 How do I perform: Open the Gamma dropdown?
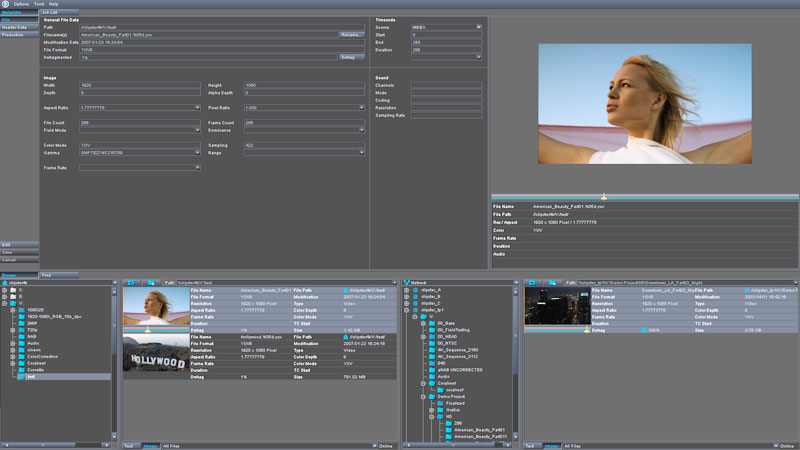coord(197,150)
